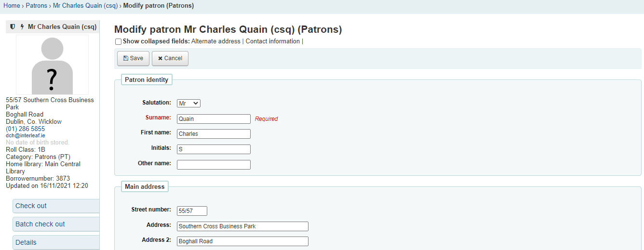Image resolution: width=644 pixels, height=250 pixels.
Task: Click the lightning bolt icon in patron header
Action: pyautogui.click(x=22, y=27)
